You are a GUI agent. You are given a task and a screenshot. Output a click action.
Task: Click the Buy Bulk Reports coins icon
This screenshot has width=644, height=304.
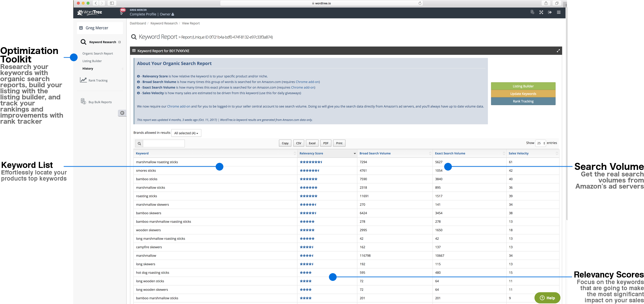83,101
